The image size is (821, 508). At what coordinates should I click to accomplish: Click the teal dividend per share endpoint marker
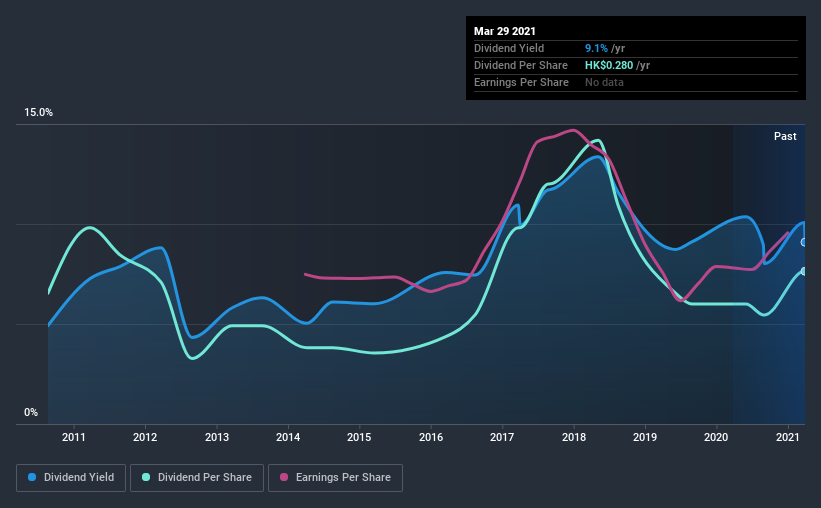click(804, 271)
